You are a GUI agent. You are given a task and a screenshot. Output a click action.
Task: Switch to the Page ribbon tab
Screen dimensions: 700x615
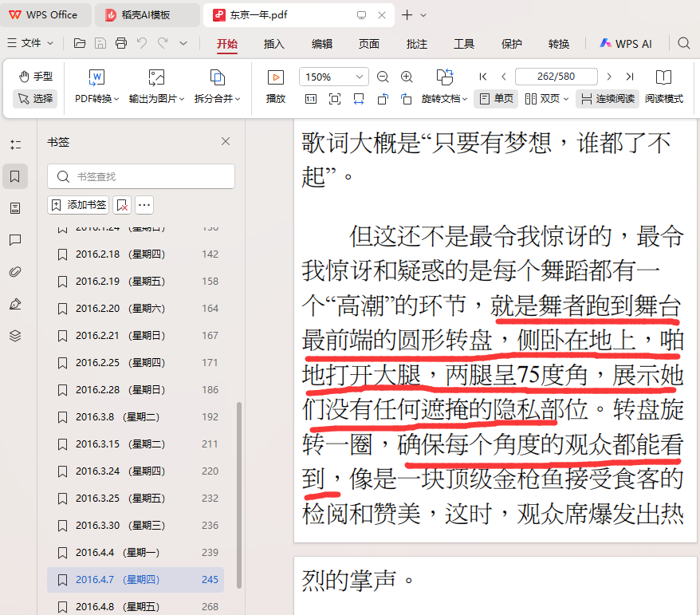click(369, 44)
